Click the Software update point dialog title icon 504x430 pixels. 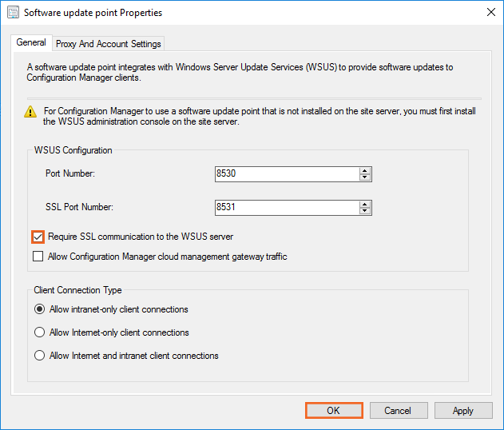click(13, 13)
